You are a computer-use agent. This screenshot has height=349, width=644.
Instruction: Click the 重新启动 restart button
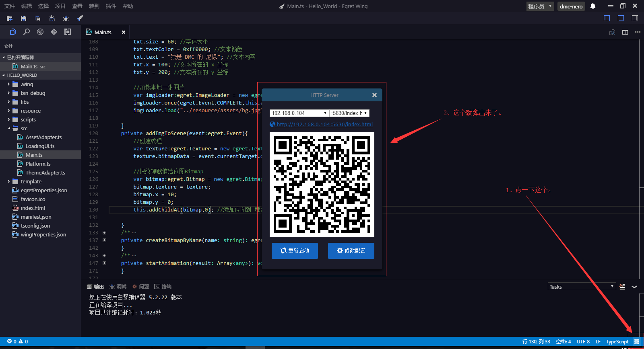295,250
